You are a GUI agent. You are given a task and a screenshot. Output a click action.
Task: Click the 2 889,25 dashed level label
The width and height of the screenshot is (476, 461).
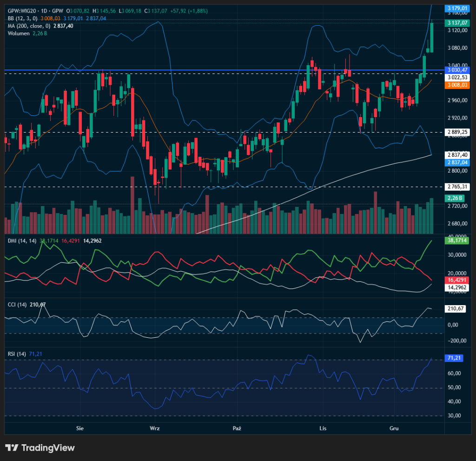click(457, 132)
